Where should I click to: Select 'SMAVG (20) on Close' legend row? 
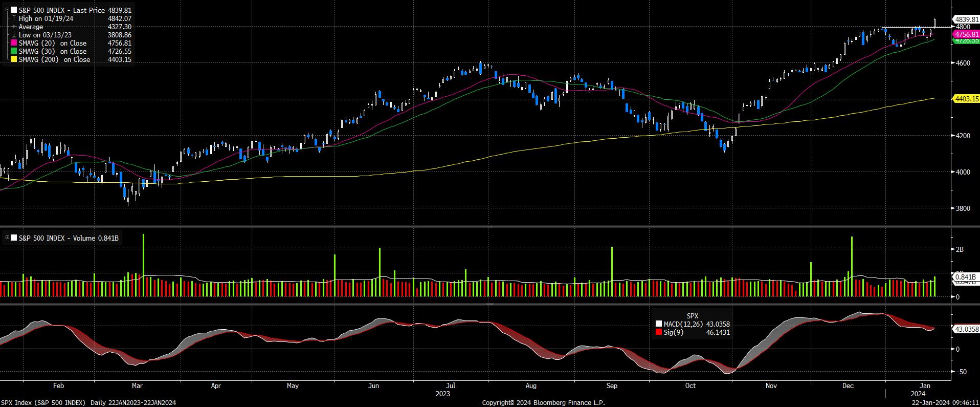pyautogui.click(x=71, y=43)
